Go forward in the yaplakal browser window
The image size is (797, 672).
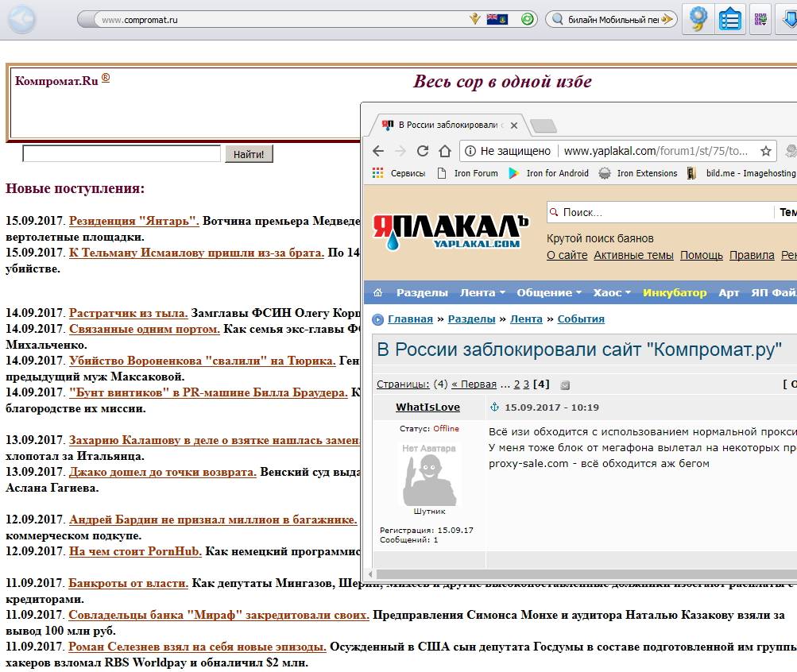400,151
